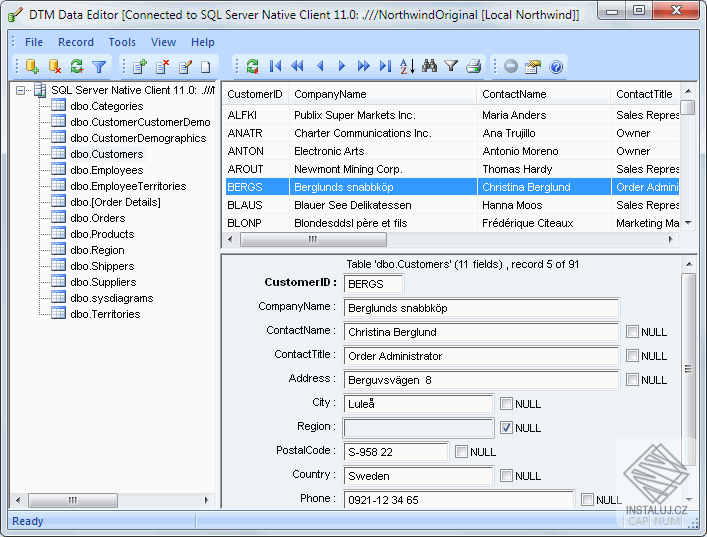Select dbo.Suppliers table in tree
Viewport: 707px width, 537px height.
click(103, 282)
